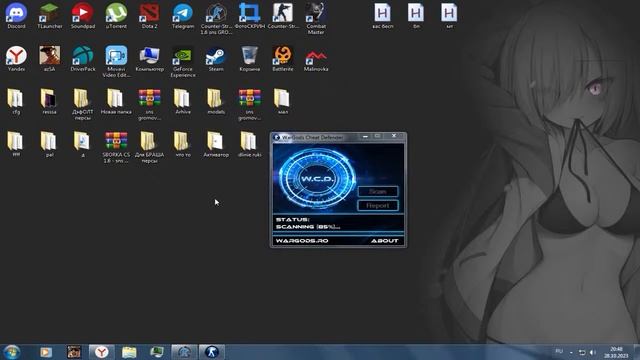Viewport: 640px width, 360px height.
Task: Open File Explorer from the taskbar
Action: click(x=129, y=352)
